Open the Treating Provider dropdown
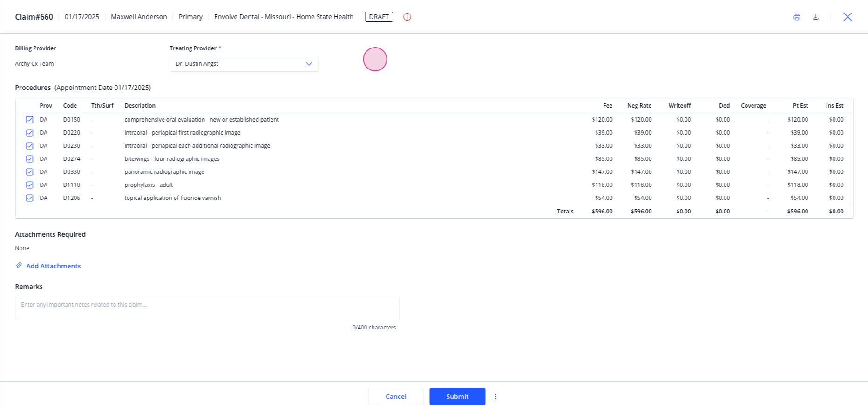Image resolution: width=868 pixels, height=411 pixels. [x=244, y=64]
